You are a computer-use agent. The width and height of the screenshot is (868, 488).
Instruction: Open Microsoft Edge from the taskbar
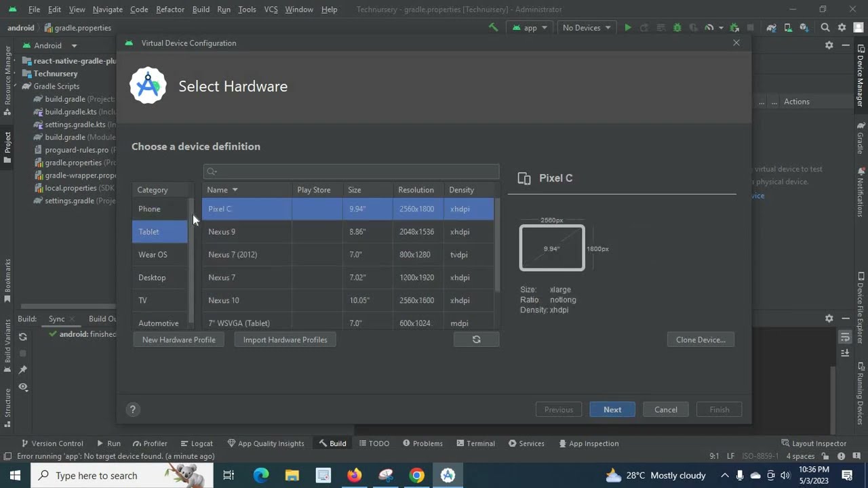(x=261, y=475)
